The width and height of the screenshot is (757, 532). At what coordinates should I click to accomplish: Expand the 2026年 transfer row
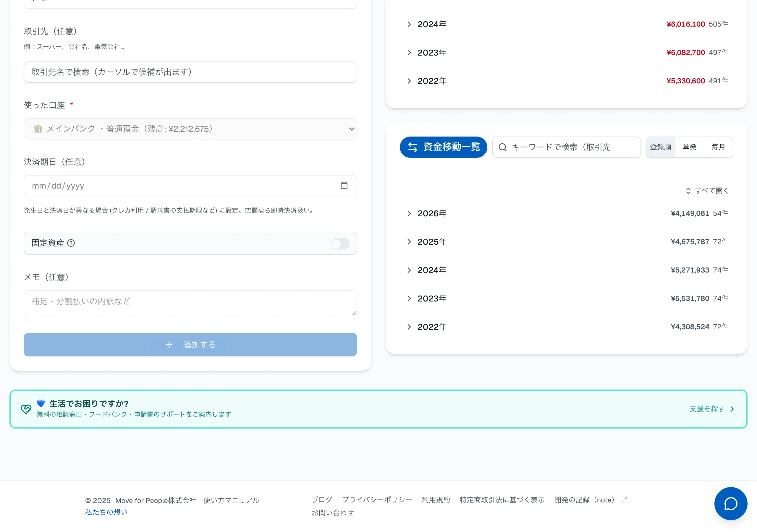pyautogui.click(x=567, y=214)
